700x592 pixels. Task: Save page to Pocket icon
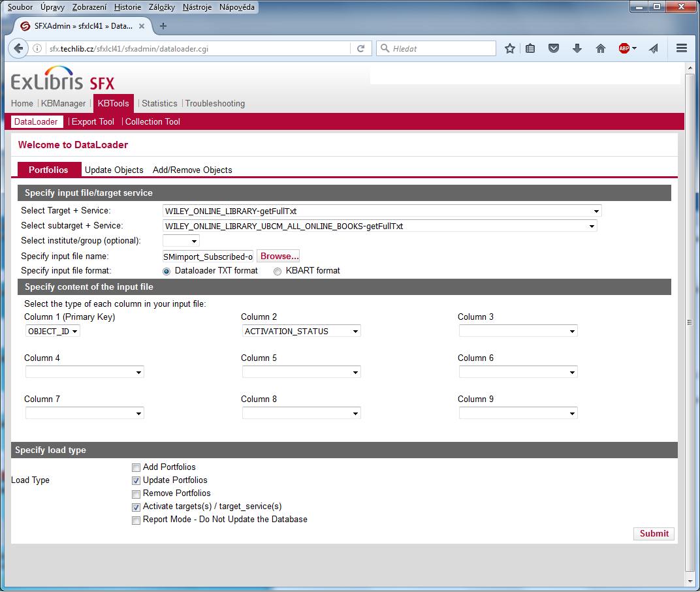click(x=554, y=49)
